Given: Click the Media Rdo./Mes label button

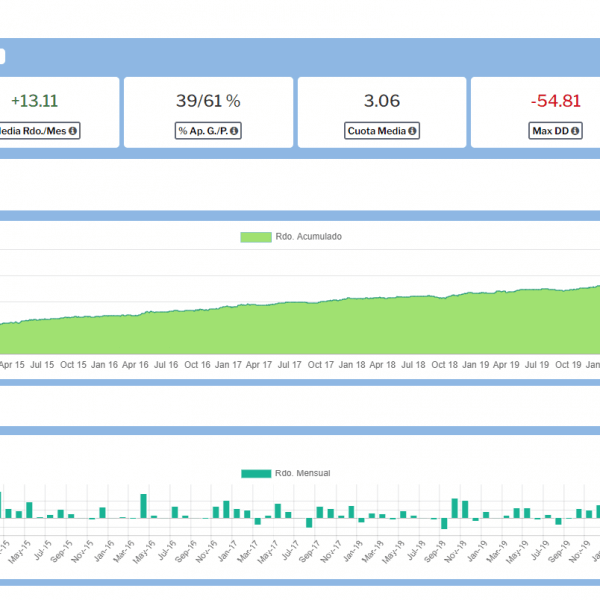Looking at the screenshot, I should pyautogui.click(x=38, y=131).
